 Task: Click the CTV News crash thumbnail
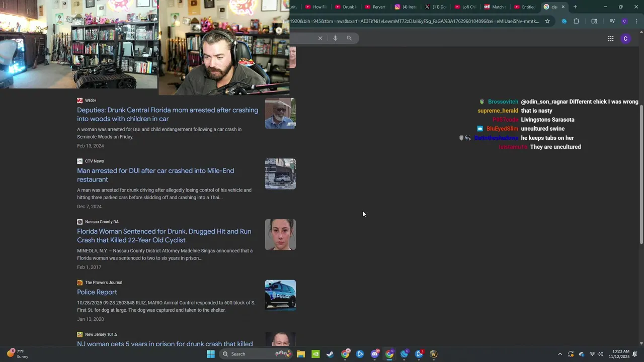(280, 174)
